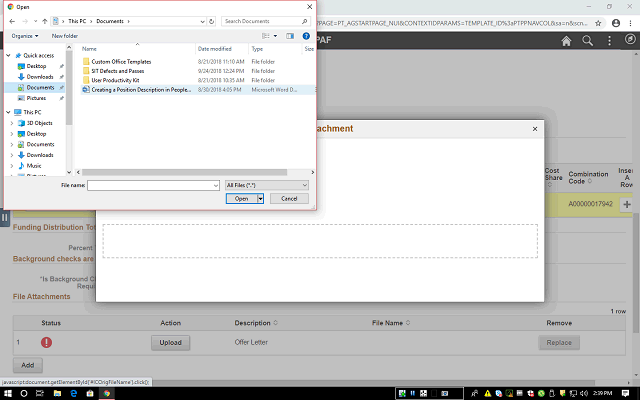Click the New folder button
Screen dimensions: 640x400
[64, 36]
